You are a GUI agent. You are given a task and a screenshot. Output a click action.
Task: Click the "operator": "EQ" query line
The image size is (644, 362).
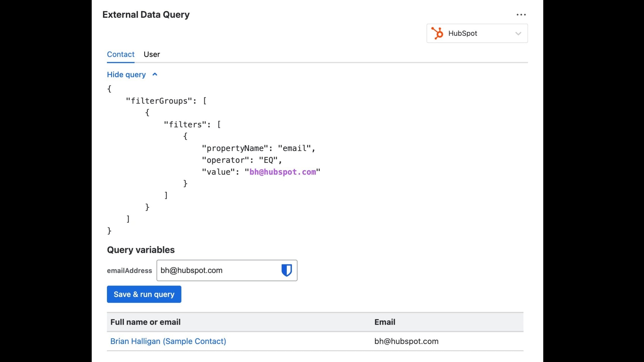point(242,160)
